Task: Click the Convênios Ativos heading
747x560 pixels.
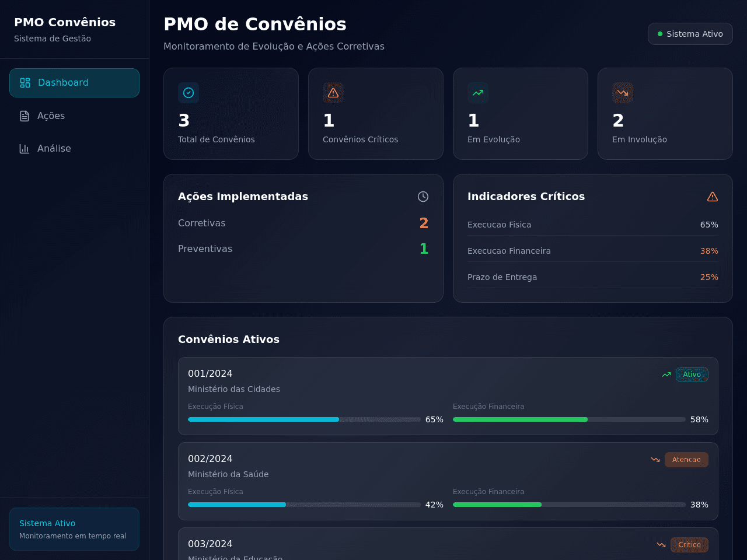Action: pyautogui.click(x=229, y=339)
